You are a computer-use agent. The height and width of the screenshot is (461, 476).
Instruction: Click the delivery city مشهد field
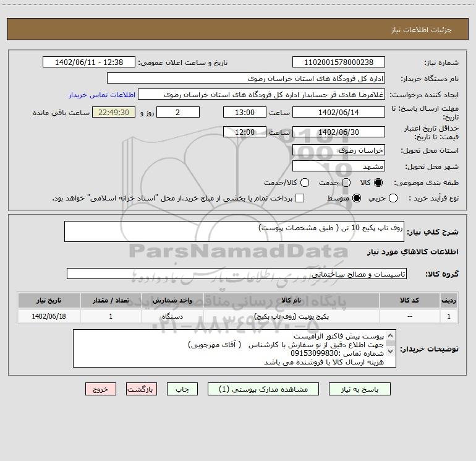[x=339, y=166]
